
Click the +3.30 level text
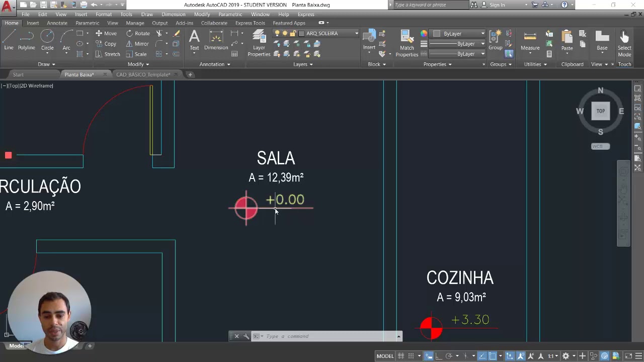click(470, 320)
